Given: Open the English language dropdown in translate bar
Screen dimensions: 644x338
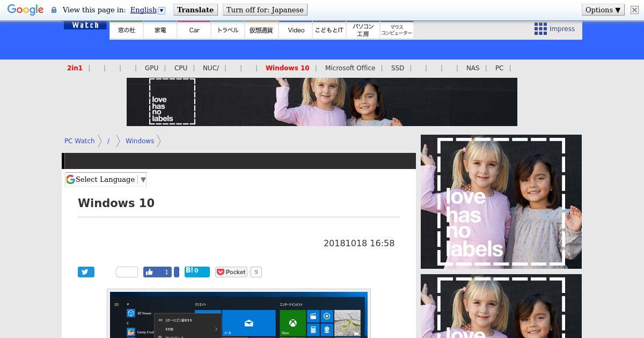Looking at the screenshot, I should [x=148, y=10].
